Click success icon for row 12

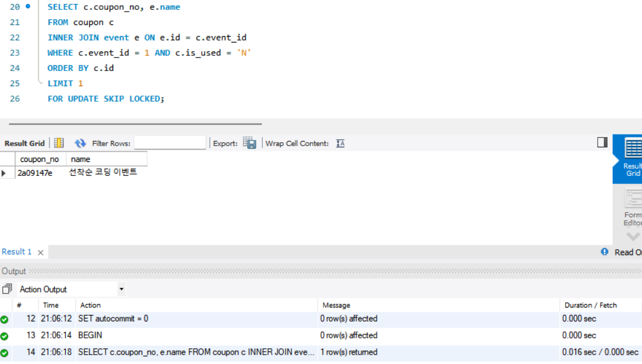(x=5, y=319)
